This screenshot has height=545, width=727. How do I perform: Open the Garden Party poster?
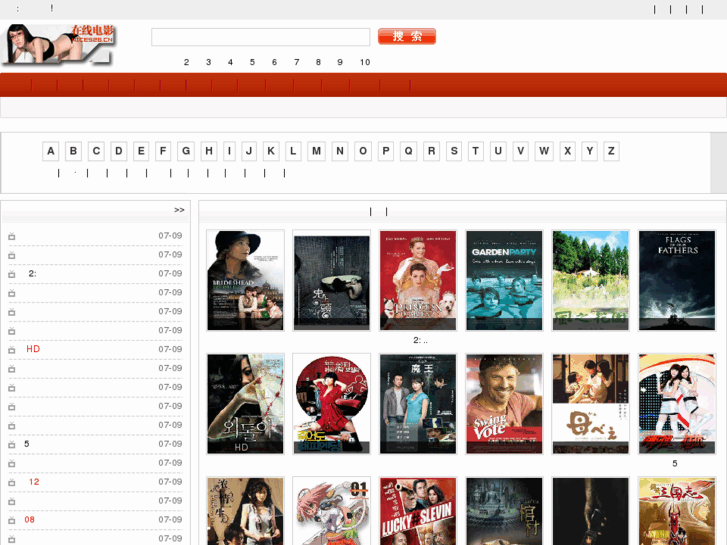pyautogui.click(x=504, y=281)
